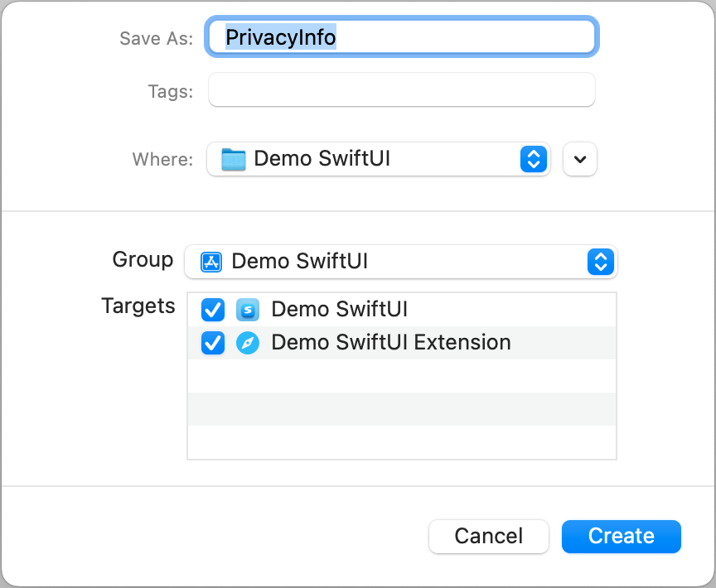Select the Demo SwiftUI Extension row name
716x588 pixels.
point(390,342)
